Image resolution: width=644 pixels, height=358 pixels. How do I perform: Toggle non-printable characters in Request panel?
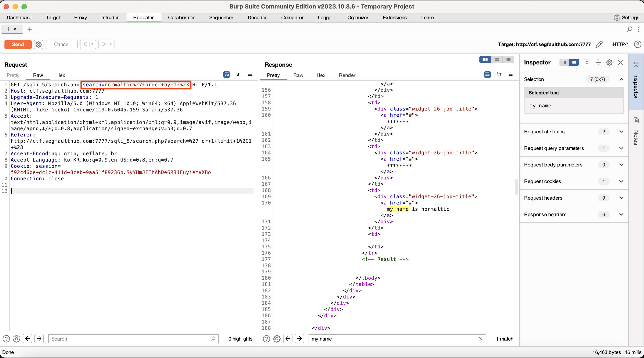[238, 74]
